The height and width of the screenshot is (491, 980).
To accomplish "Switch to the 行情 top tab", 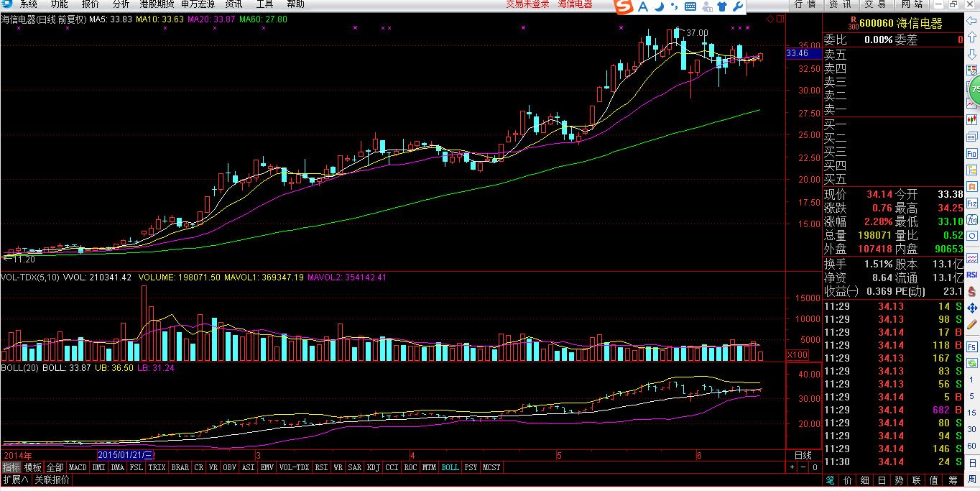I will (x=805, y=4).
